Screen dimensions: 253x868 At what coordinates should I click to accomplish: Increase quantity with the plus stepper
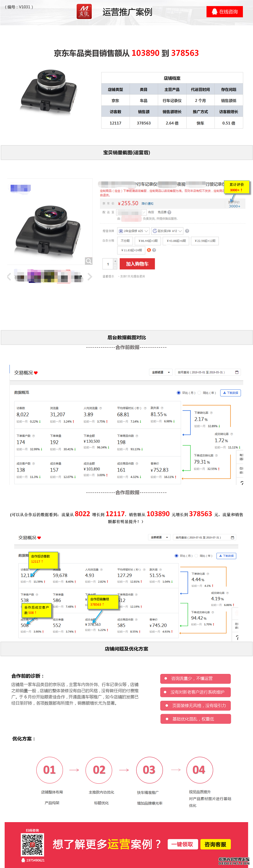115,261
